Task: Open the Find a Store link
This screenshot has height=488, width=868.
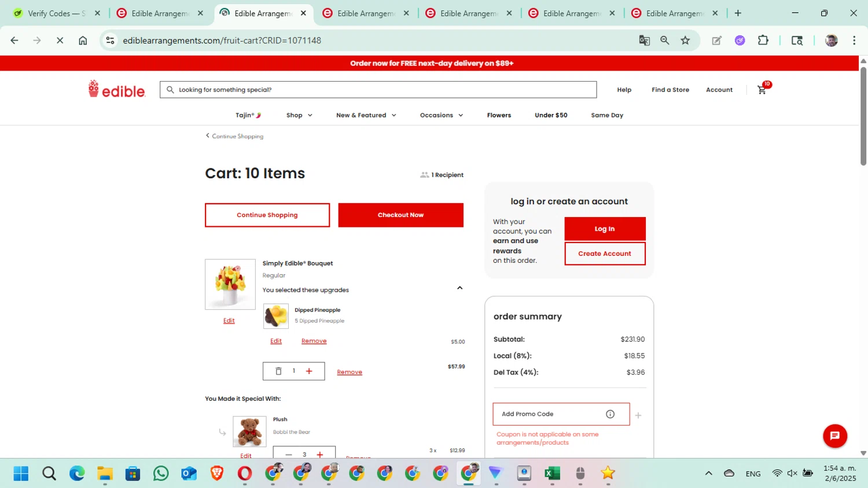Action: (x=670, y=90)
